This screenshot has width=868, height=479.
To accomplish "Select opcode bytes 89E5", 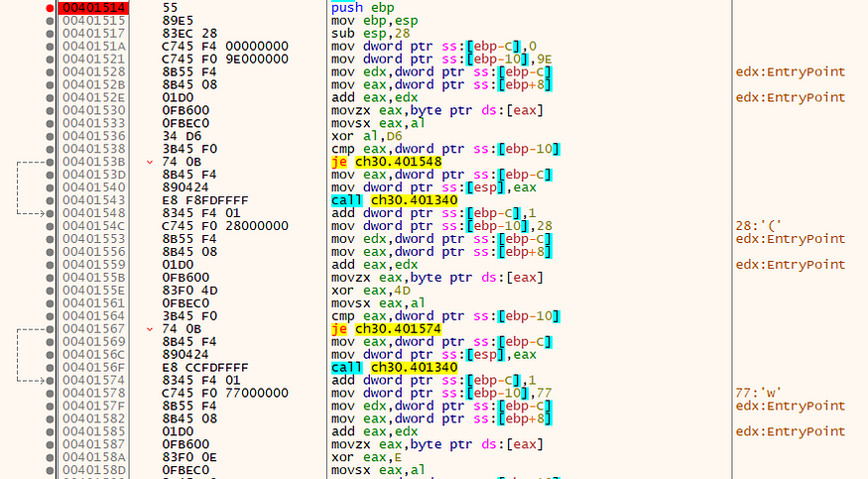I will pyautogui.click(x=178, y=21).
